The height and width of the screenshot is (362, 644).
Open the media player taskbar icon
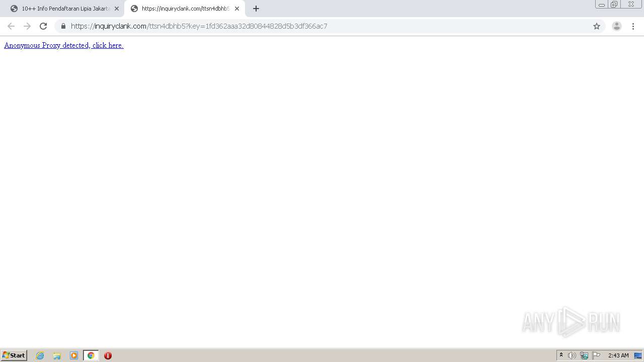pos(74,355)
